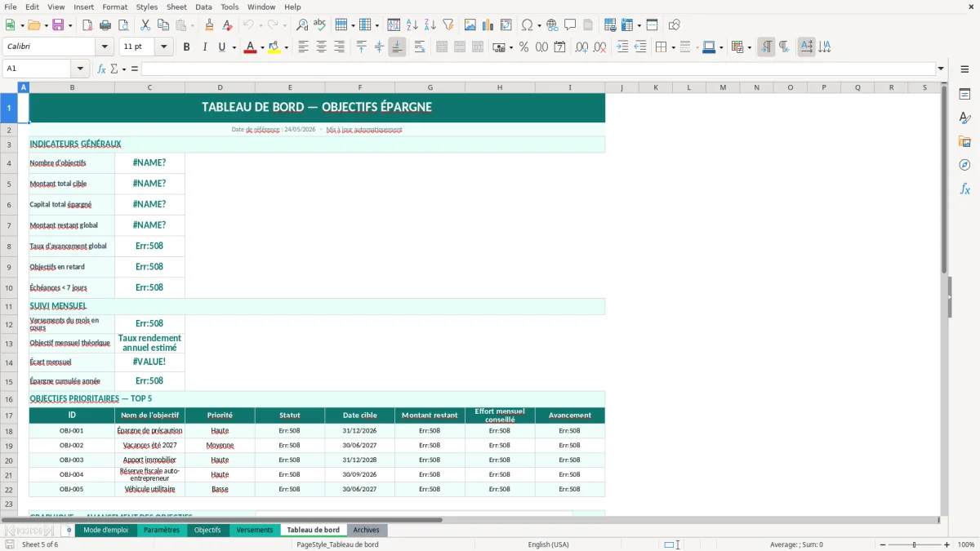Open background color dropdown arrow
The image size is (980, 551).
(x=286, y=47)
